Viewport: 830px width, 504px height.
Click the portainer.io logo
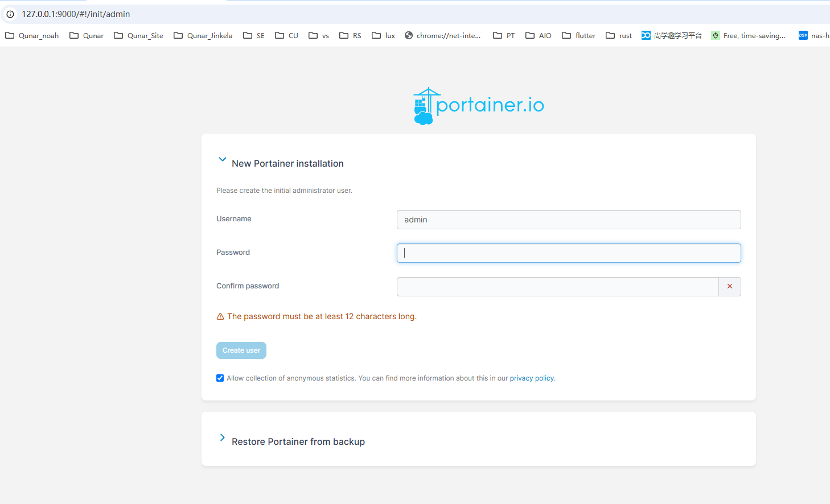[479, 106]
